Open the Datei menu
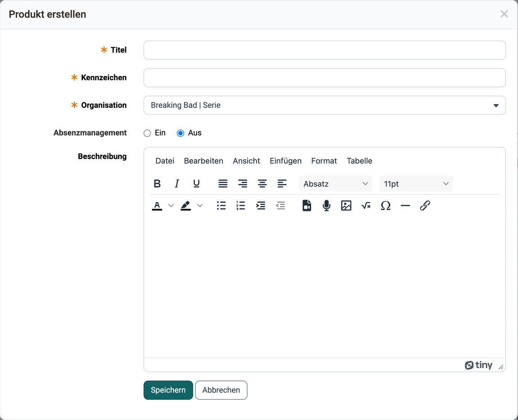This screenshot has width=518, height=420. [x=165, y=161]
